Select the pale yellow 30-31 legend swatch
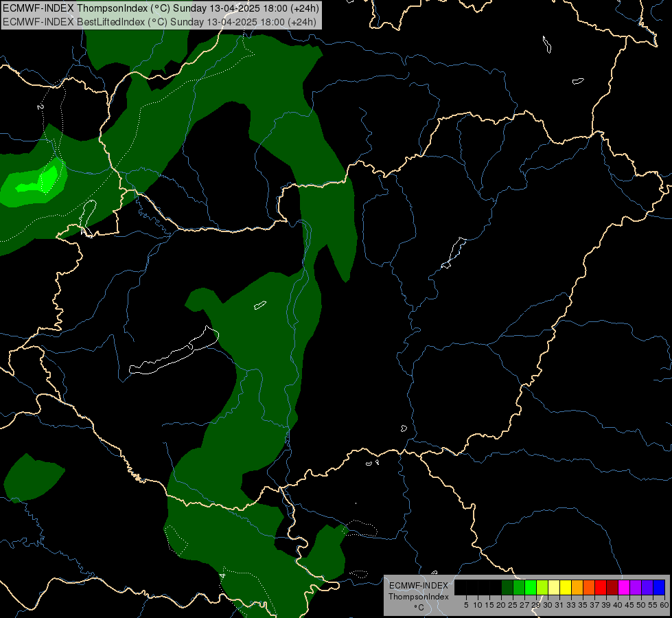This screenshot has width=672, height=618. coord(554,587)
